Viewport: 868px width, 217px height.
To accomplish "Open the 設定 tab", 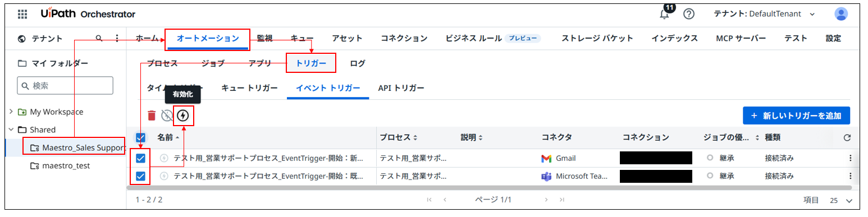I will pos(833,38).
